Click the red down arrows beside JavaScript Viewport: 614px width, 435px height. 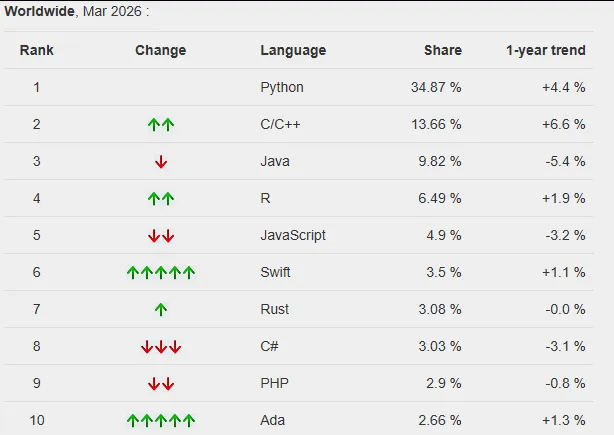tap(161, 236)
